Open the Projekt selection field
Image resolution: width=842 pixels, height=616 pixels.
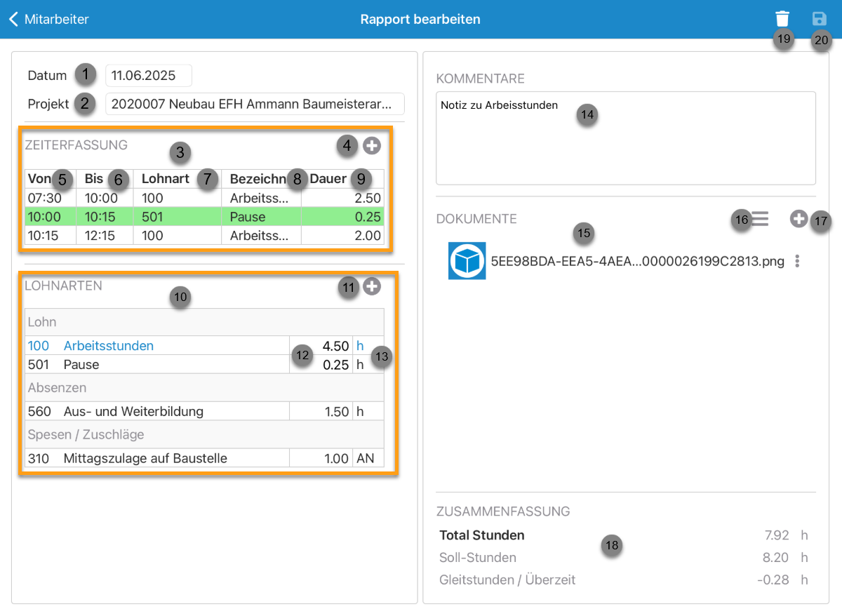254,105
